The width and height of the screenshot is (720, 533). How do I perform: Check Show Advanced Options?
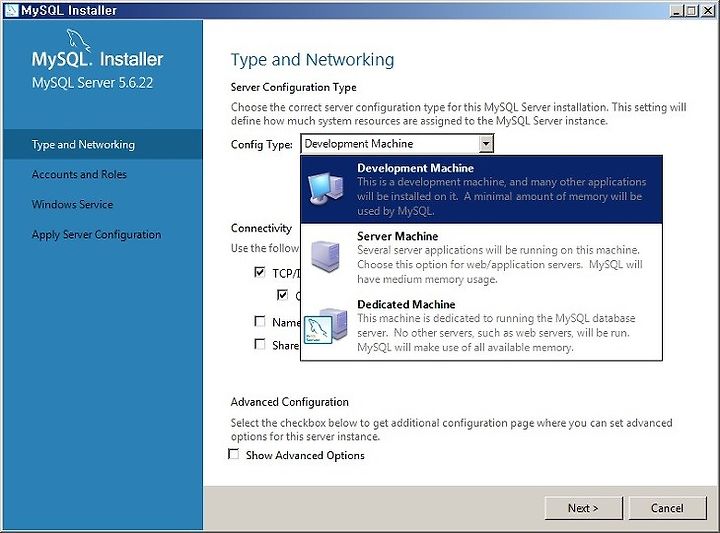click(234, 454)
